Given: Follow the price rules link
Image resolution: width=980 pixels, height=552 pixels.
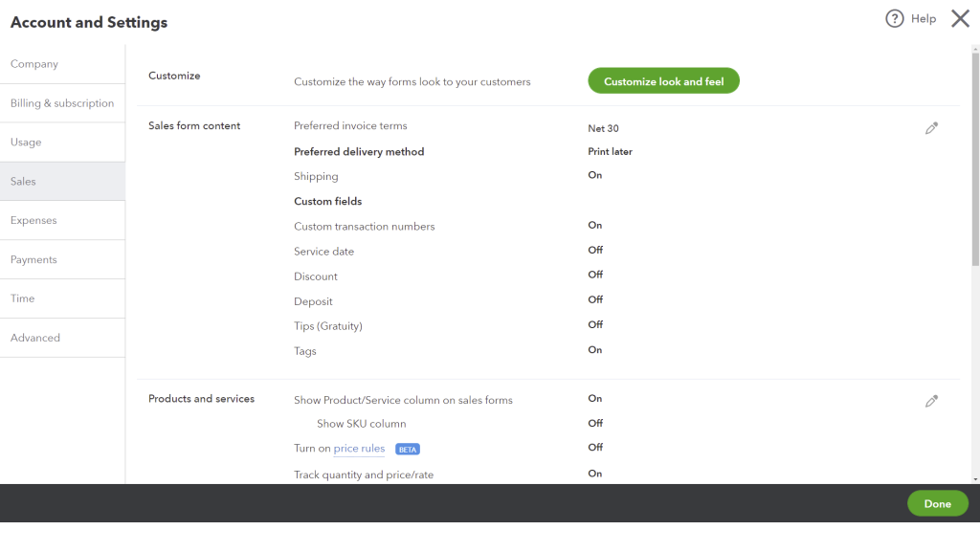Looking at the screenshot, I should [x=359, y=449].
